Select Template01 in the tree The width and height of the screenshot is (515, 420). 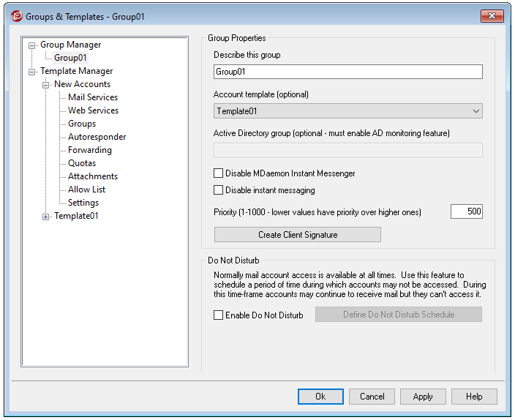pos(76,216)
